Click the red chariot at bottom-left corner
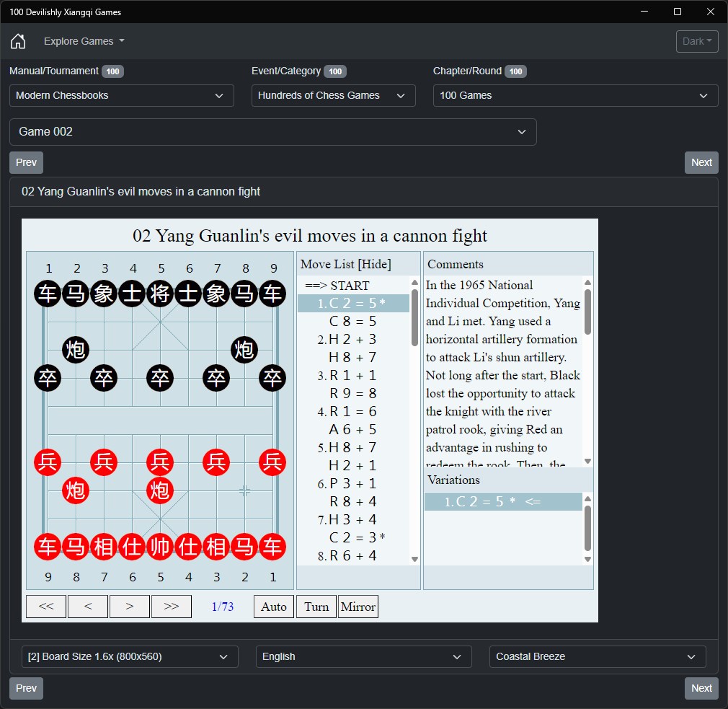The image size is (728, 709). tap(48, 547)
